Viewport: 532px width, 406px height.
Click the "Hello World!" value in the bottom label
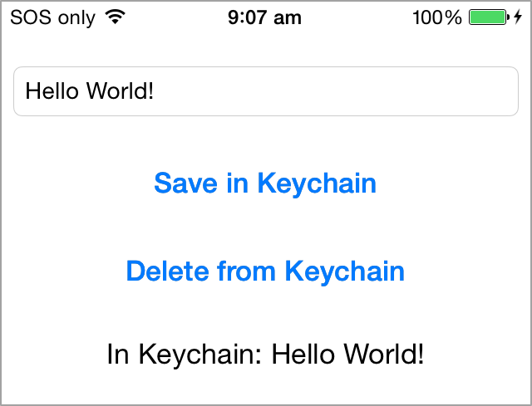[x=348, y=355]
